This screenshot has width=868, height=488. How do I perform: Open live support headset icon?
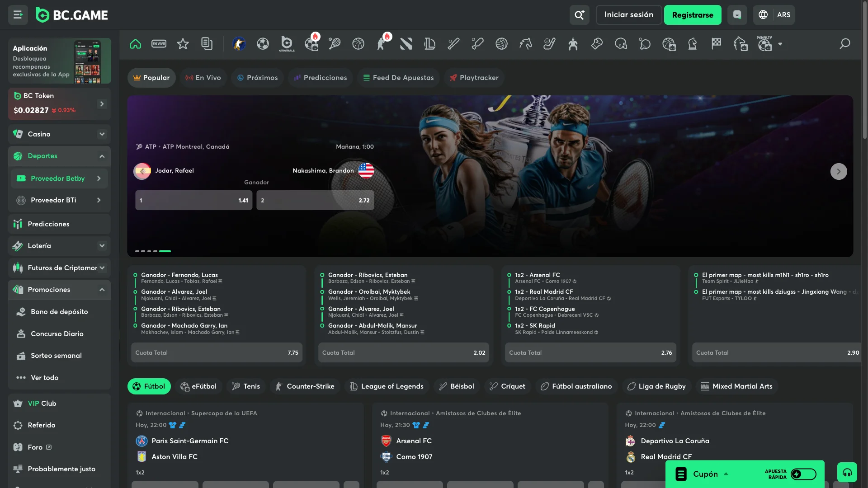click(847, 473)
